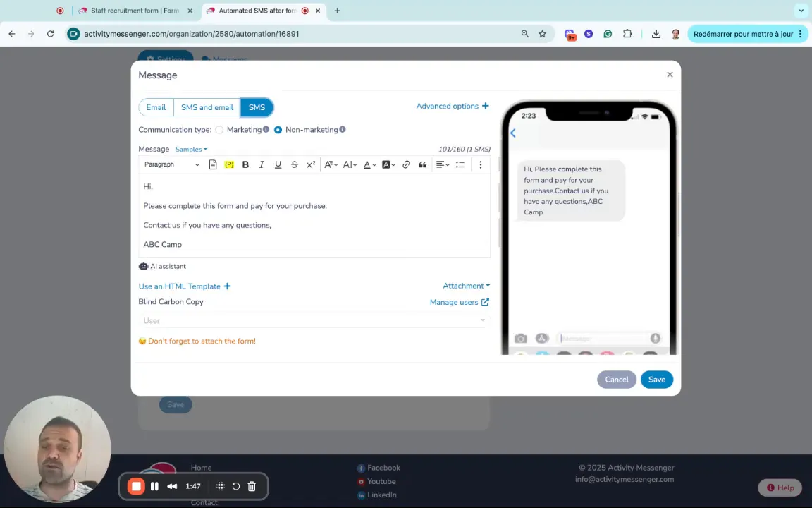Open the font color picker
This screenshot has height=508, width=812.
[x=369, y=164]
